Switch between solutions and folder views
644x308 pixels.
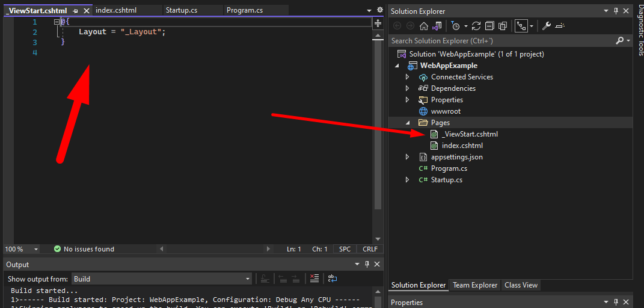tap(437, 26)
